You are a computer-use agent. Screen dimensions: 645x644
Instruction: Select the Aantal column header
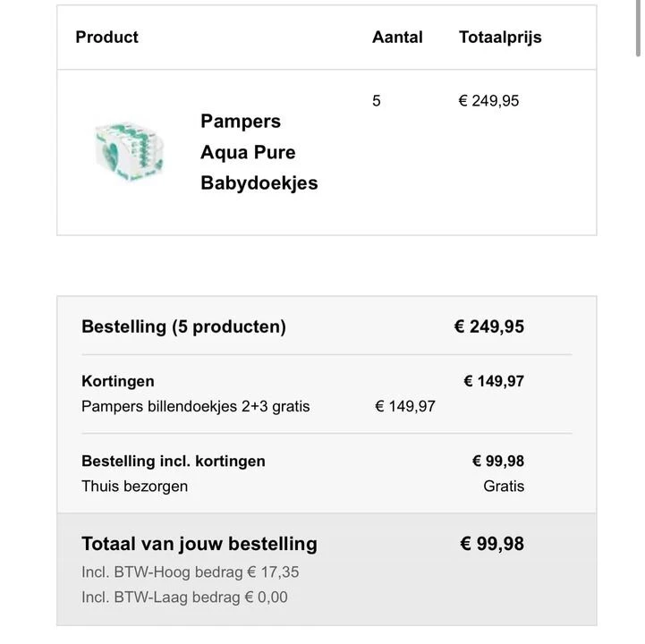(x=397, y=37)
